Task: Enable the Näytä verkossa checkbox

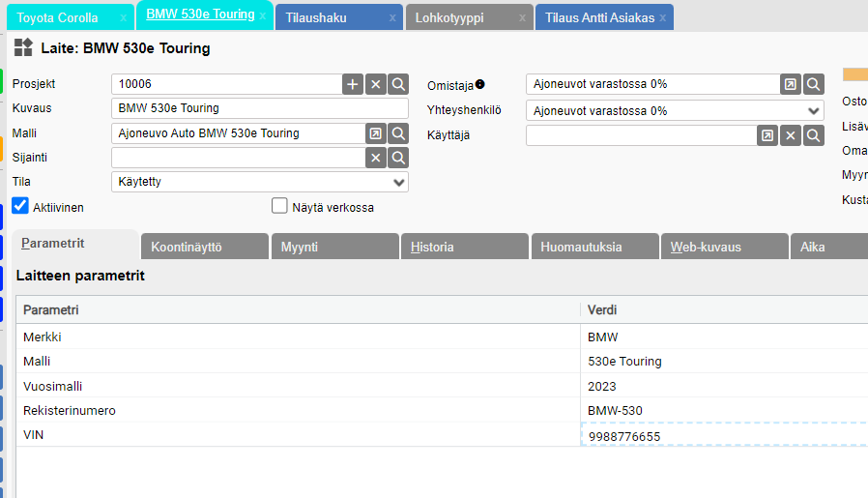Action: coord(279,206)
